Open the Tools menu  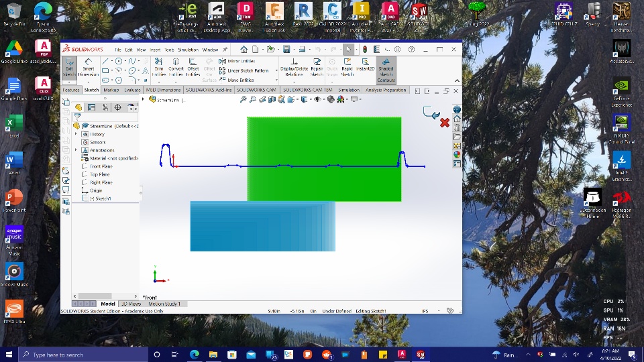point(169,50)
